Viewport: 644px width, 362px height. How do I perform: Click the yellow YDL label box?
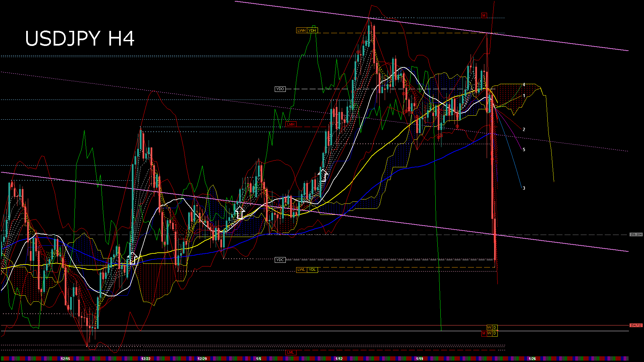pyautogui.click(x=312, y=270)
